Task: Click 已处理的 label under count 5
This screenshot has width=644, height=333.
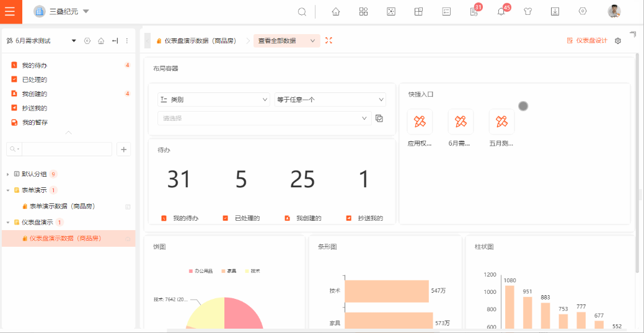Action: (x=247, y=218)
